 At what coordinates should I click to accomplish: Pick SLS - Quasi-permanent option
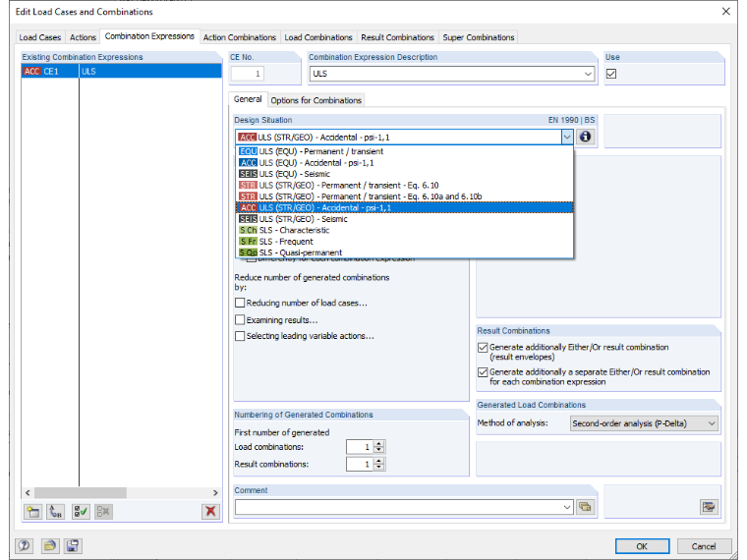405,252
